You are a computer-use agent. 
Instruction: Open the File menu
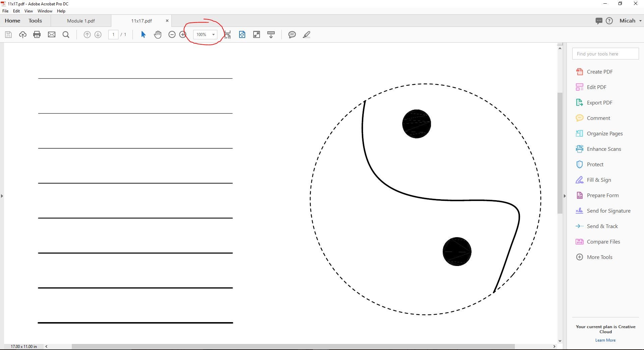tap(5, 11)
